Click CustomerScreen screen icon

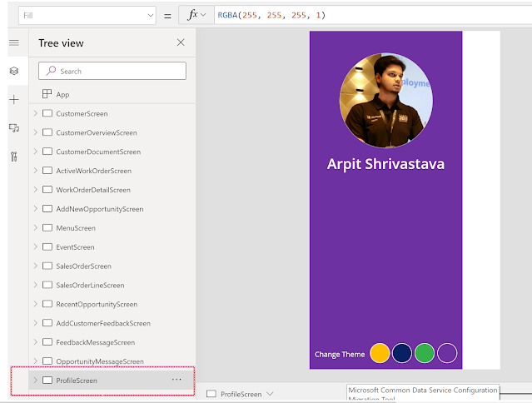coord(47,113)
